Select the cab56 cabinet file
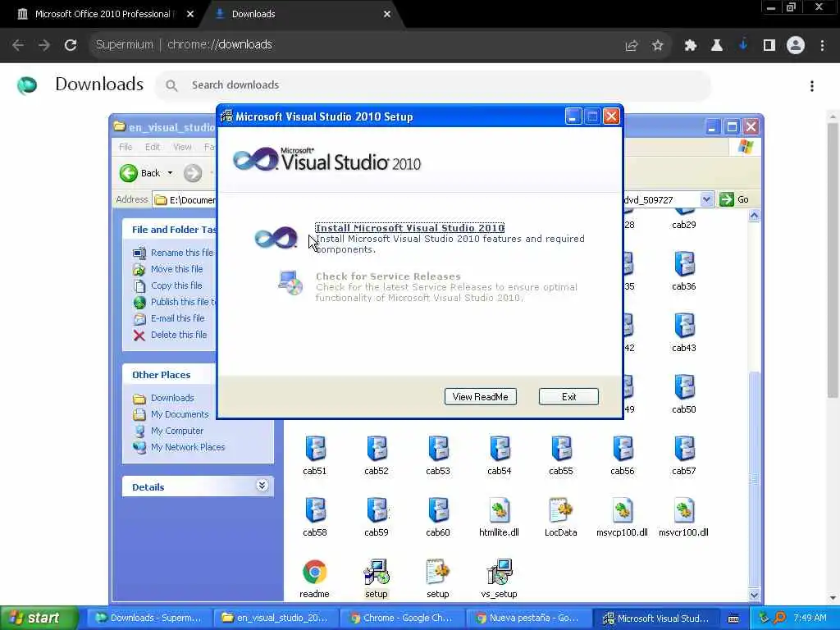The width and height of the screenshot is (840, 630). tap(623, 449)
